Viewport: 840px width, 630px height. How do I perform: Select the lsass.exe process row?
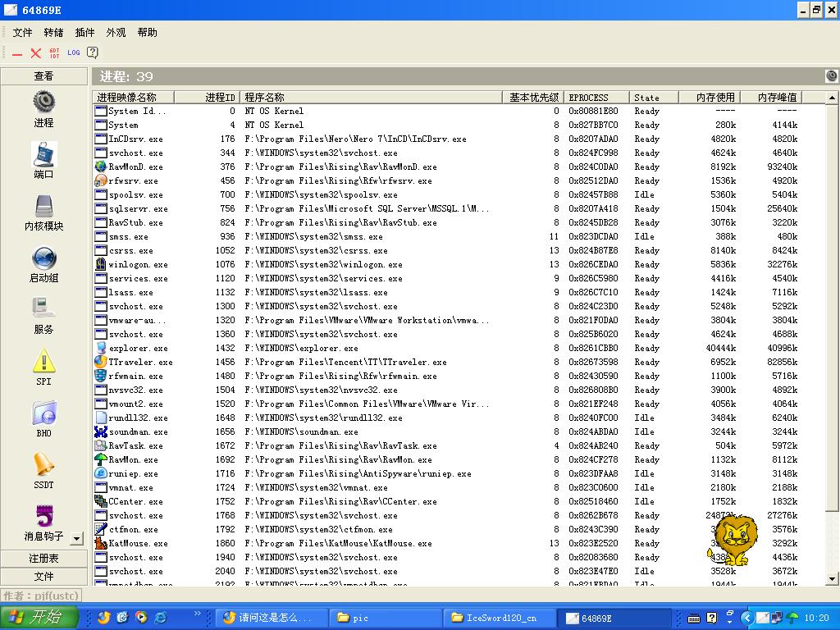tap(459, 292)
